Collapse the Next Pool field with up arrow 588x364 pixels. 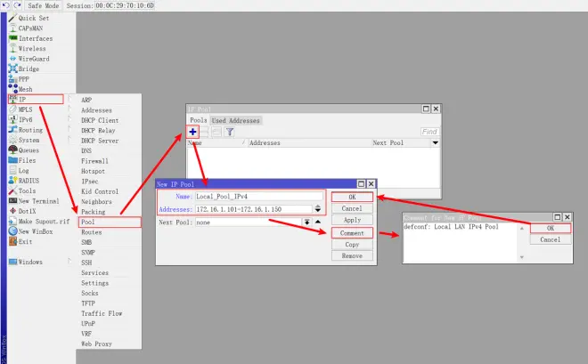click(318, 222)
